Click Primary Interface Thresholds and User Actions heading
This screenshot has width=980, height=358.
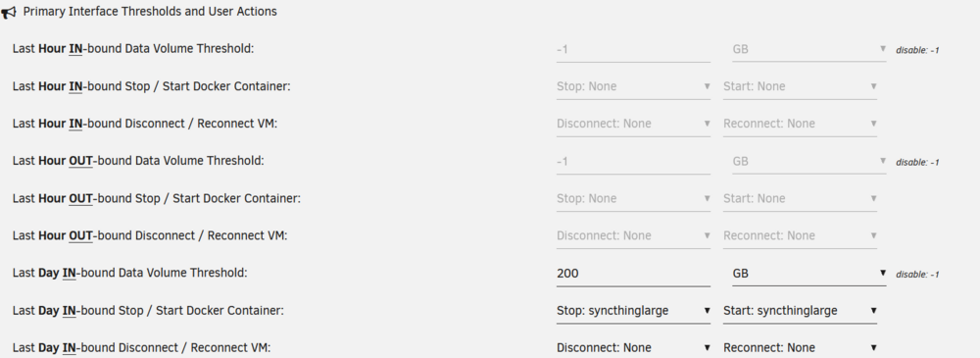150,11
